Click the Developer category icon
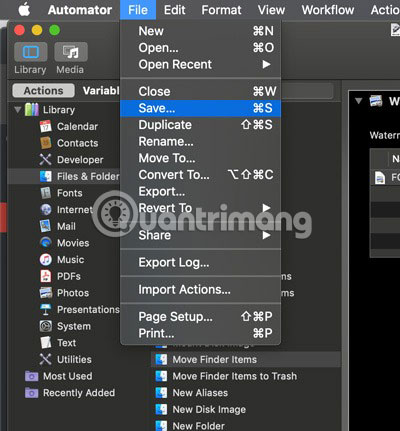400x431 pixels. [x=46, y=160]
